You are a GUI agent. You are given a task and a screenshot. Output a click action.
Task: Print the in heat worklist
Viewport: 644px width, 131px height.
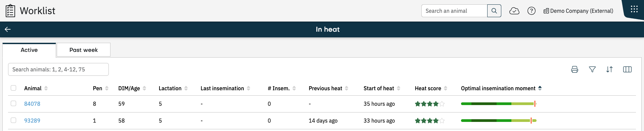coord(574,69)
